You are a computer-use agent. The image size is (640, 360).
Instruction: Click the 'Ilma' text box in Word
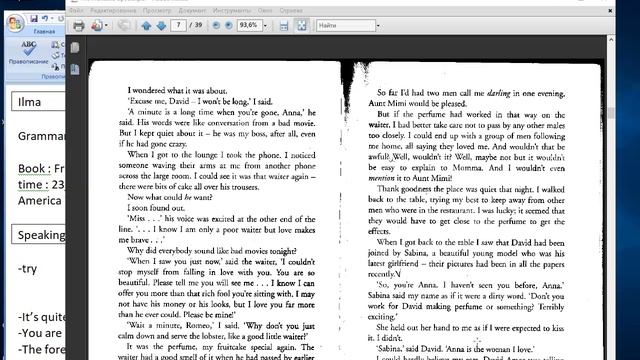point(39,101)
